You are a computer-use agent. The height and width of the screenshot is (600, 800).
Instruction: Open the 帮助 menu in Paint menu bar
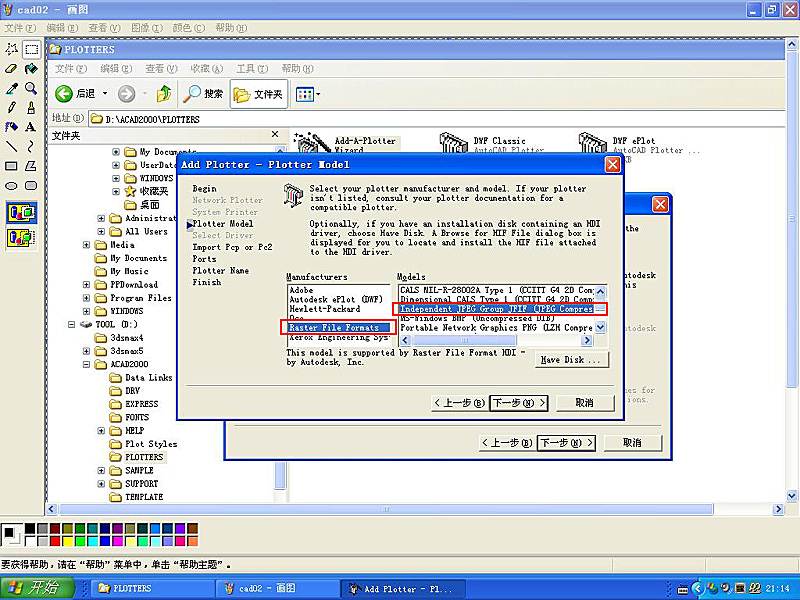click(231, 28)
